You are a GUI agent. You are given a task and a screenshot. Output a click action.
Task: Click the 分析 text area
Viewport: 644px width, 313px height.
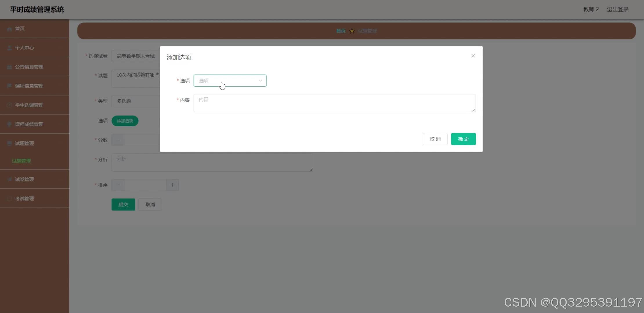click(212, 162)
